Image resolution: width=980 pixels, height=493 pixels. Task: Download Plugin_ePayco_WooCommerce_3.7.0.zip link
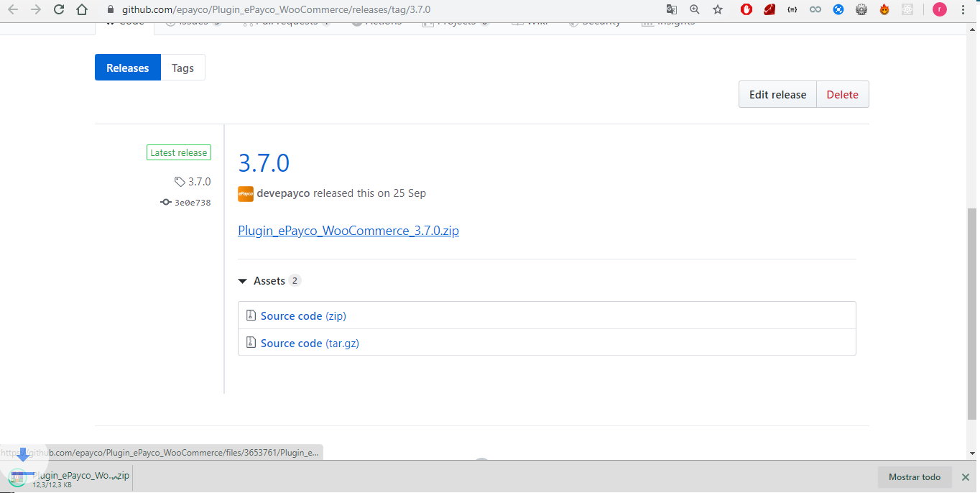click(348, 231)
